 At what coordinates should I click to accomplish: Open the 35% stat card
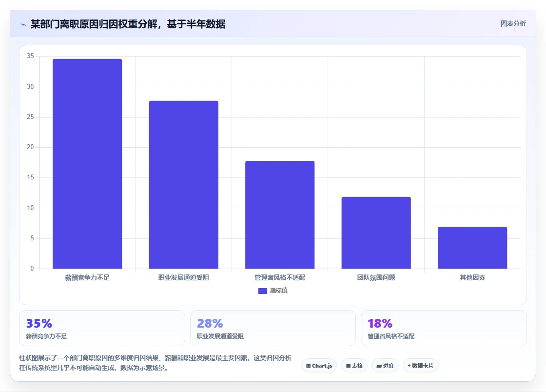[x=102, y=328]
